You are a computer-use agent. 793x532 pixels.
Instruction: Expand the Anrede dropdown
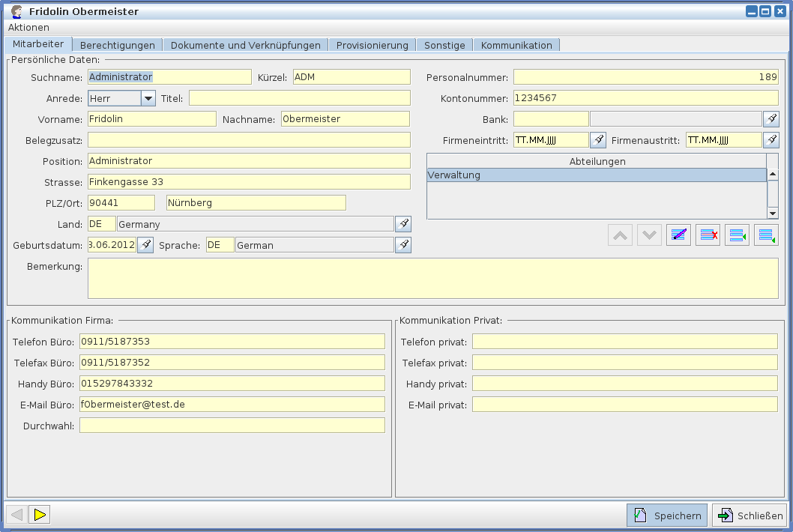(x=148, y=98)
